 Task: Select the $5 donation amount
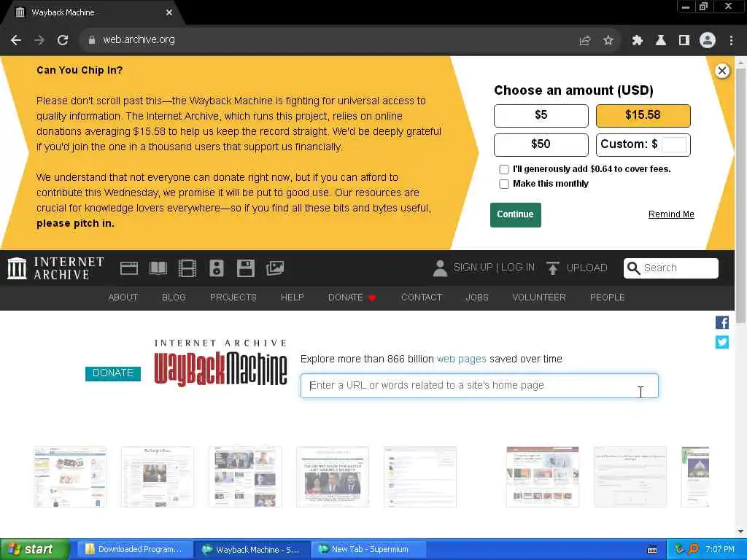click(541, 116)
